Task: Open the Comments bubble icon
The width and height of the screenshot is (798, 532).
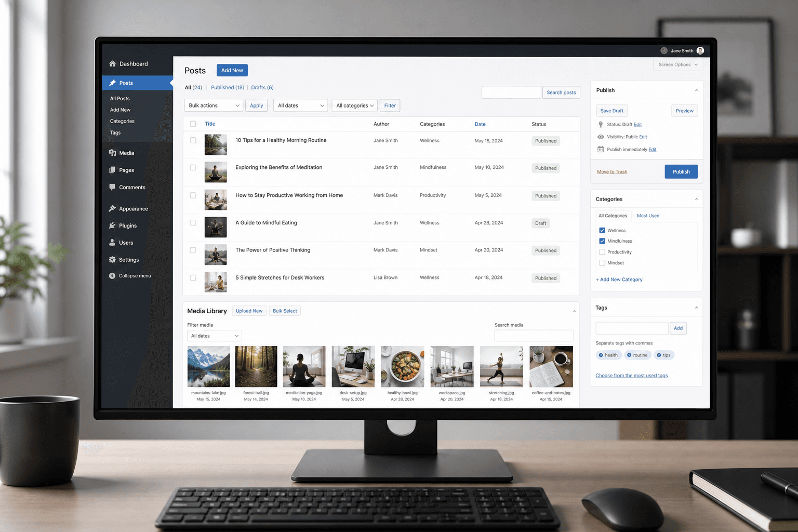Action: pos(112,187)
